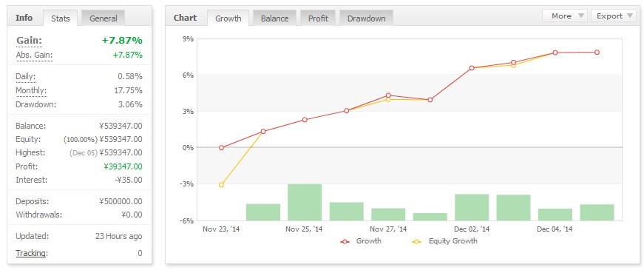Expand the More dropdown
This screenshot has height=273, width=644.
coord(565,16)
